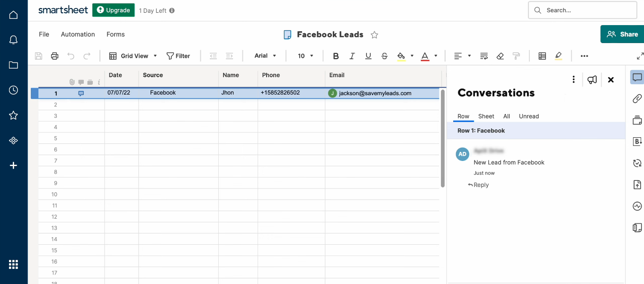Toggle Bold formatting

tap(336, 56)
